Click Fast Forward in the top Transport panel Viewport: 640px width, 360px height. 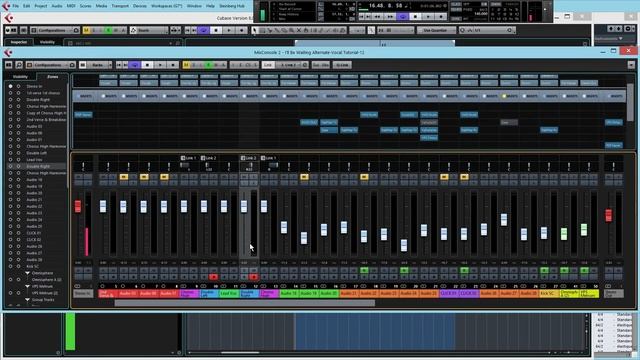click(x=390, y=17)
